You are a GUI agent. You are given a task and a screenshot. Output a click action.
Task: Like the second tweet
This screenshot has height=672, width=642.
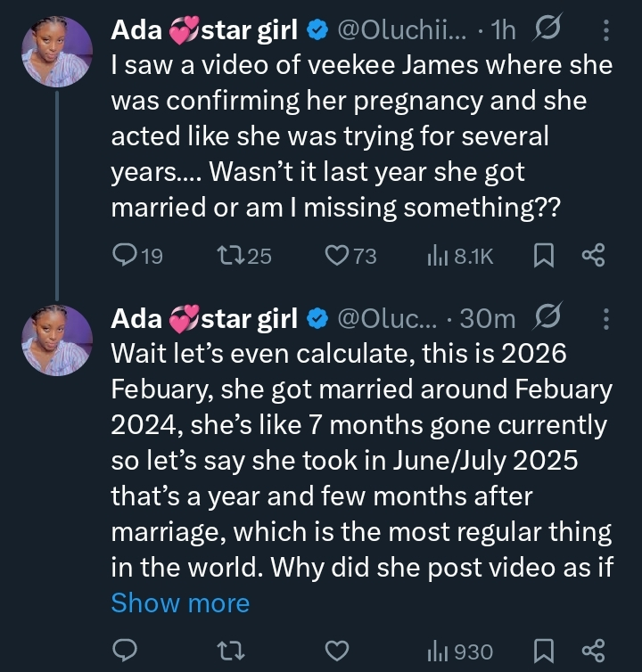336,651
